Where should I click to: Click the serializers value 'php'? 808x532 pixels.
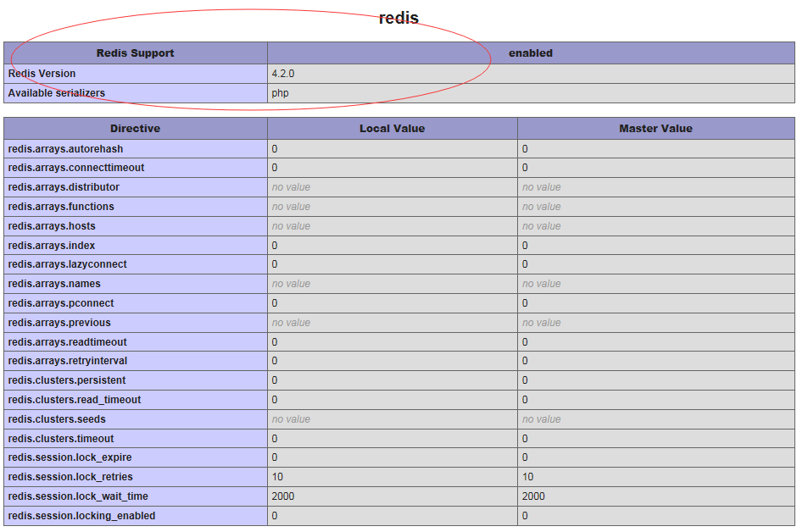(281, 93)
